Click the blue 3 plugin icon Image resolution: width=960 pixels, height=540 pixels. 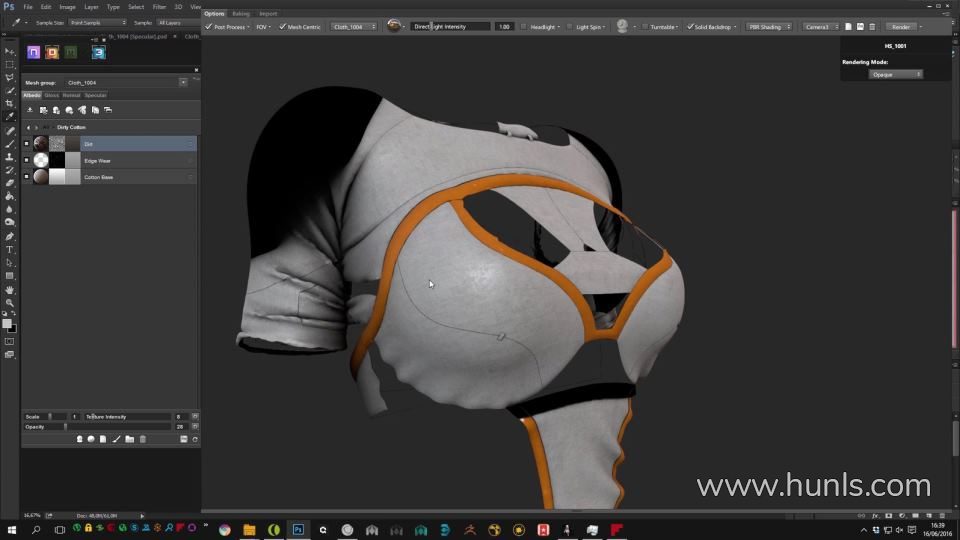[x=99, y=53]
